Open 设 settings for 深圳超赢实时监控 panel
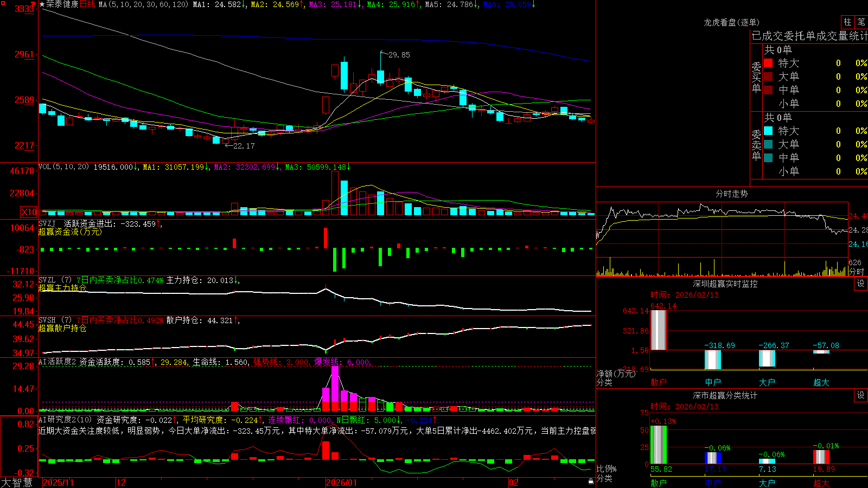Image resolution: width=868 pixels, height=488 pixels. coord(861,284)
